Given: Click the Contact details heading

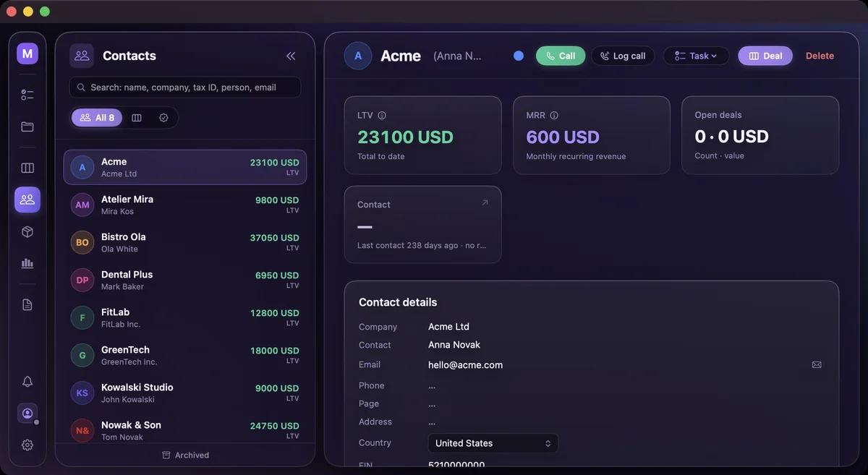Looking at the screenshot, I should pos(398,302).
